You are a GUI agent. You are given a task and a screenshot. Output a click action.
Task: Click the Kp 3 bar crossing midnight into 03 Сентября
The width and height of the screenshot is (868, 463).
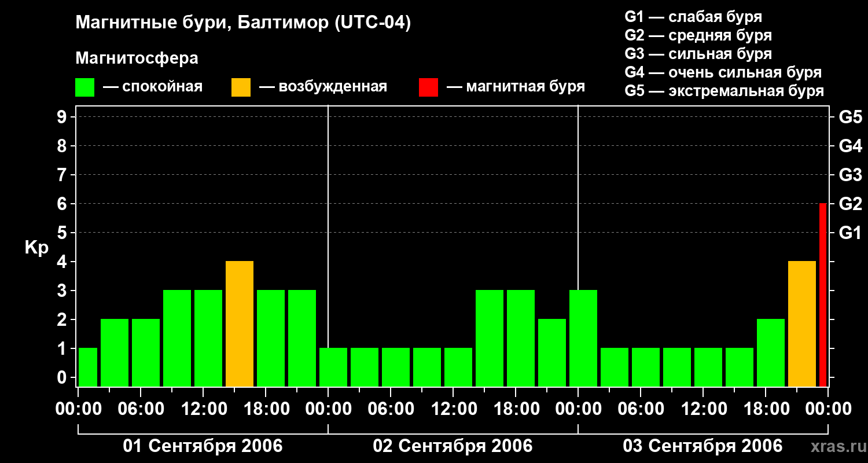click(583, 339)
